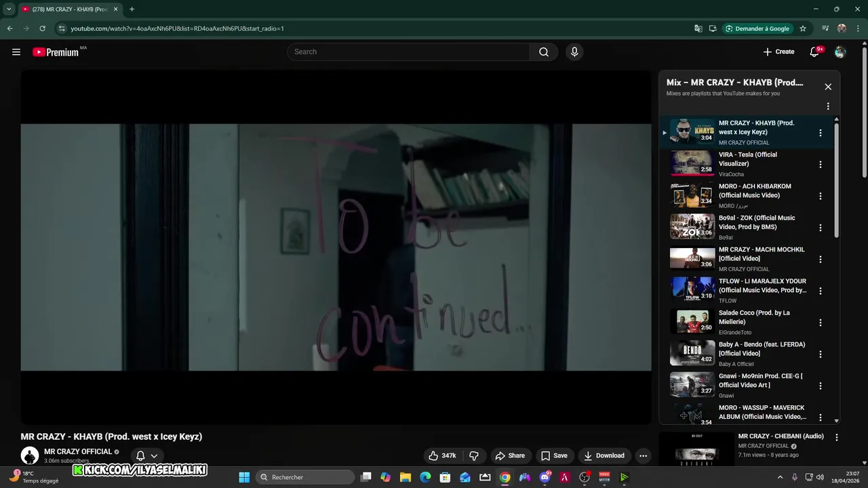Open a new browser tab
Image resolution: width=868 pixels, height=488 pixels.
click(132, 9)
